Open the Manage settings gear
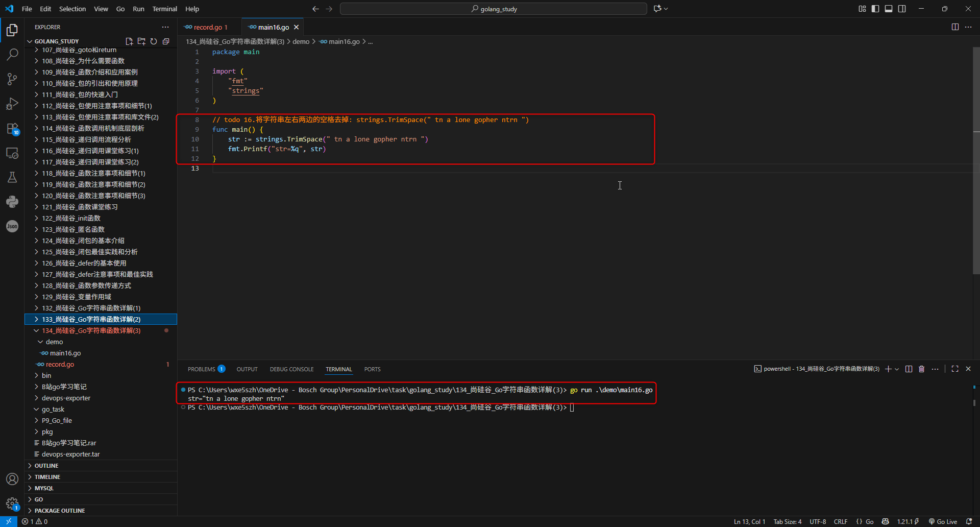Screen dimensions: 980x527 coord(12,504)
